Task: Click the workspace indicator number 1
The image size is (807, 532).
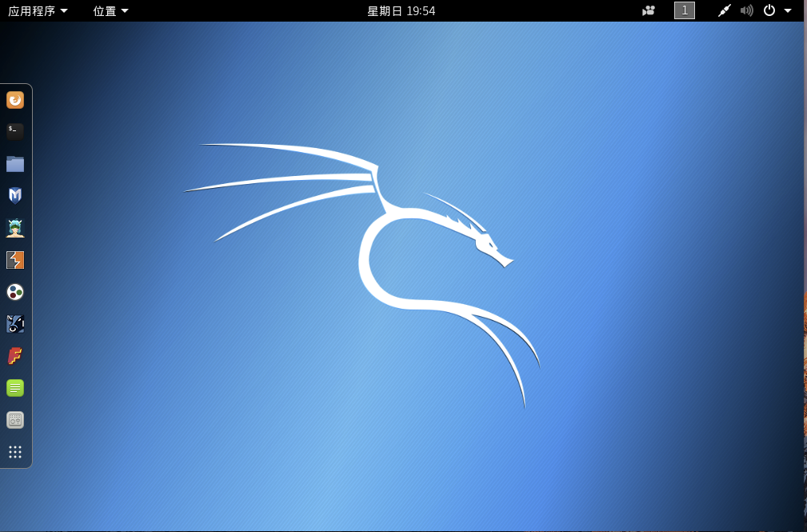Action: point(685,10)
